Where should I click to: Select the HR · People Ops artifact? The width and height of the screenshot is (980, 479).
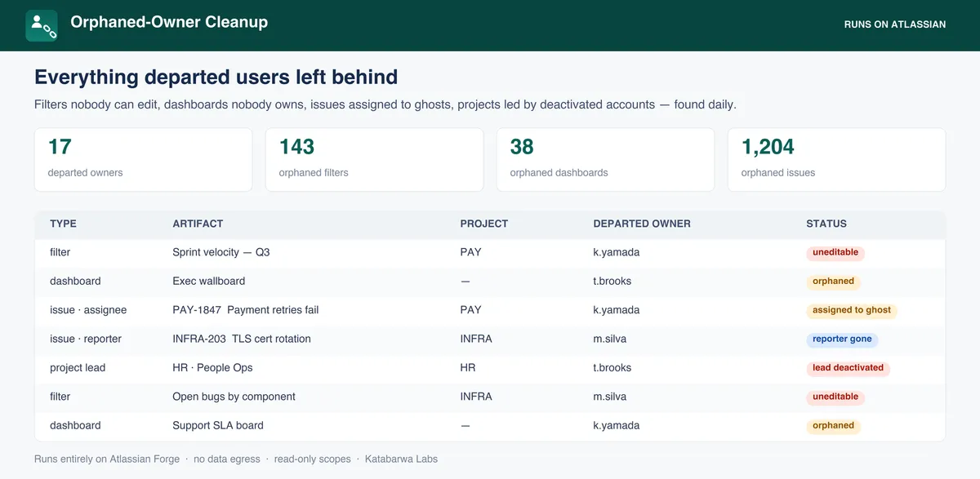pos(212,368)
